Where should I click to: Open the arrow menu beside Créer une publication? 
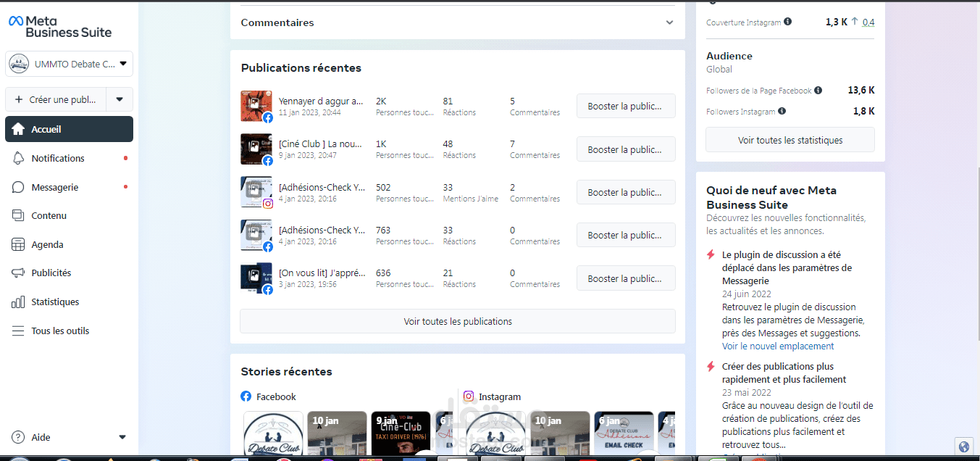click(x=120, y=99)
